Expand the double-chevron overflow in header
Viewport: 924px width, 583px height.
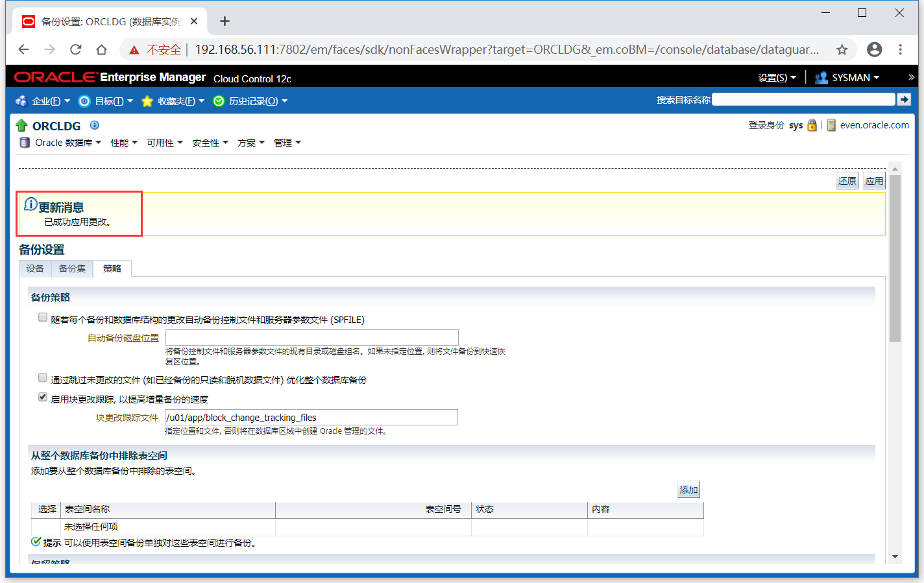pos(911,77)
